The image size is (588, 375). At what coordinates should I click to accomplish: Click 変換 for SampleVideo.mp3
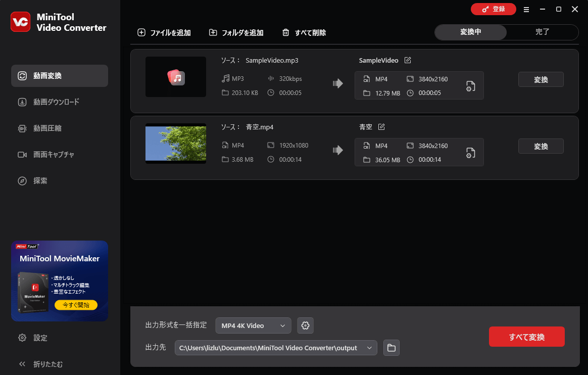tap(541, 79)
